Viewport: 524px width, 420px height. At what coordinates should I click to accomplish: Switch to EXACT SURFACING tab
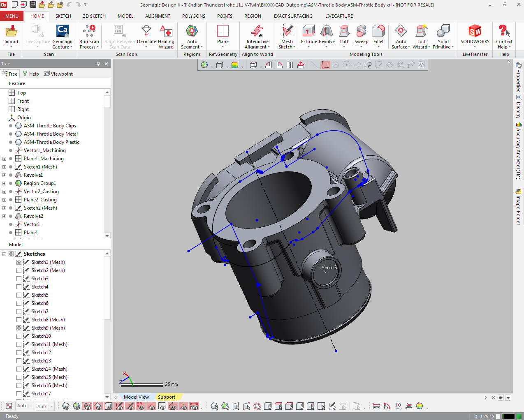tap(293, 16)
